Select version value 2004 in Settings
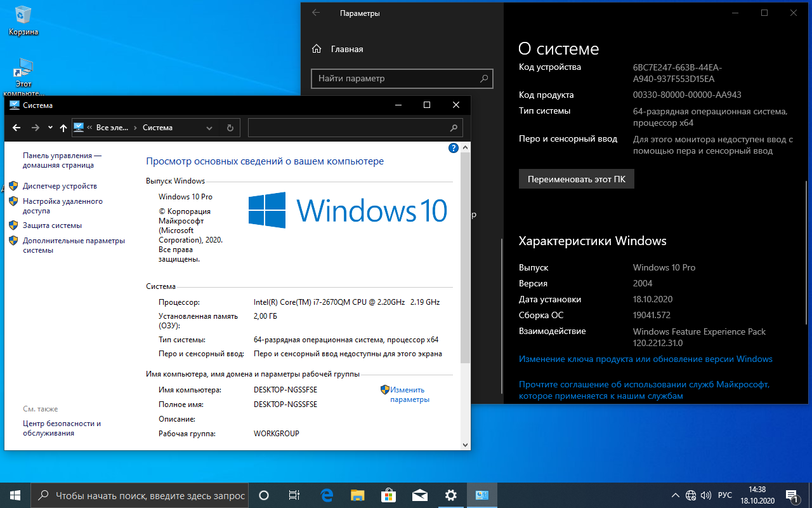The height and width of the screenshot is (508, 812). [643, 283]
